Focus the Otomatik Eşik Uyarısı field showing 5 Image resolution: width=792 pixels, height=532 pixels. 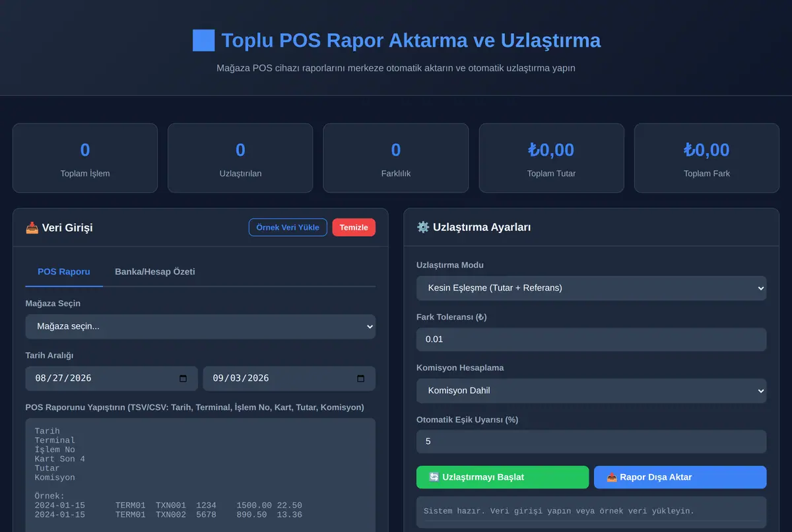click(x=591, y=442)
